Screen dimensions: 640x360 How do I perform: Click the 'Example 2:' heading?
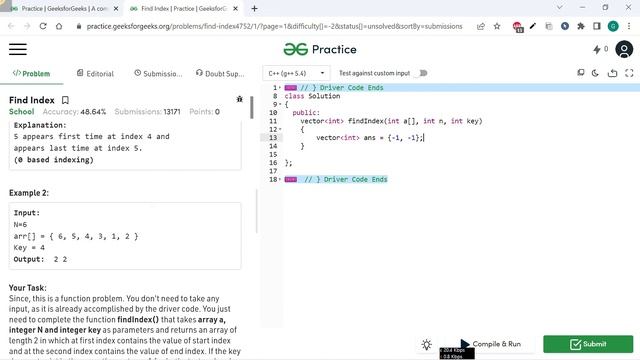point(29,193)
